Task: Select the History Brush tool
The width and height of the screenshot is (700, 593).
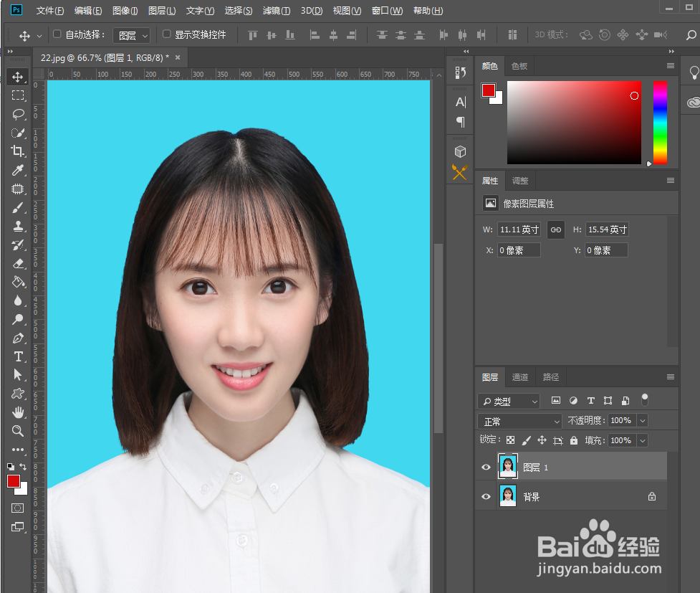Action: 18,245
